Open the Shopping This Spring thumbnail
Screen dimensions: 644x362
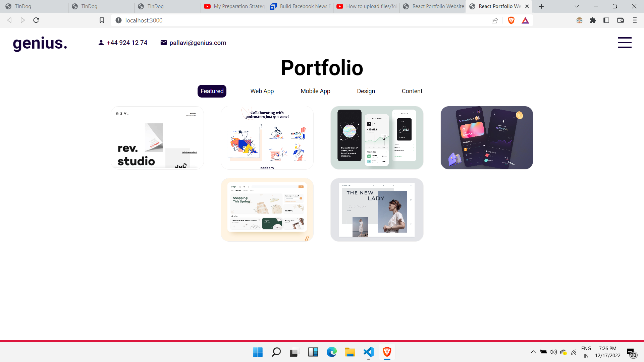pos(267,210)
